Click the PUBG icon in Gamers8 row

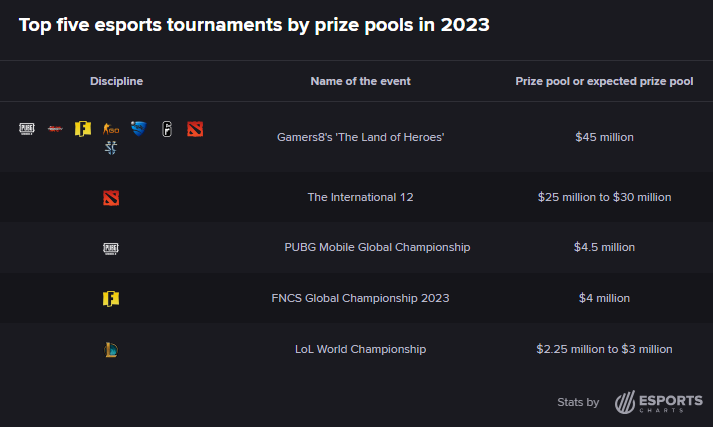pyautogui.click(x=27, y=129)
